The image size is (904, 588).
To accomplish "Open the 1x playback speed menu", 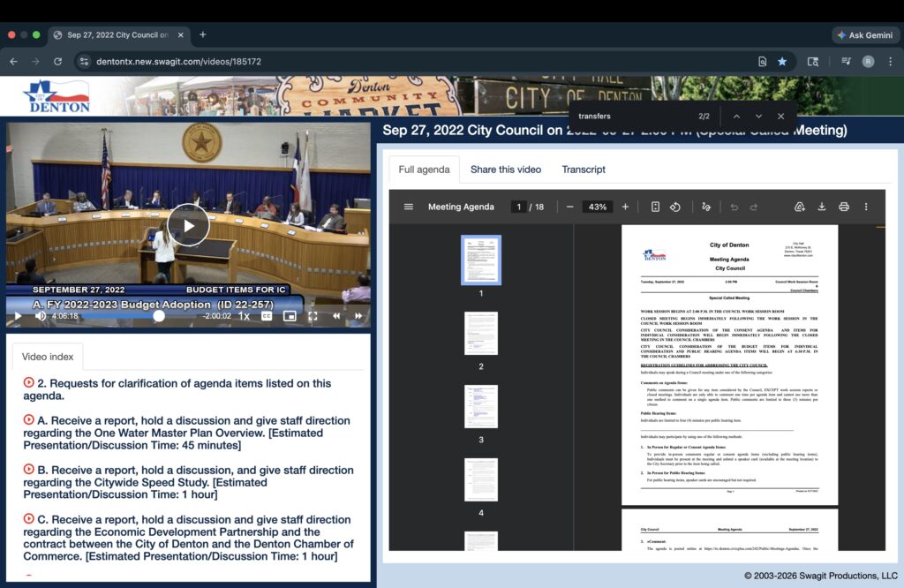I will [x=245, y=315].
